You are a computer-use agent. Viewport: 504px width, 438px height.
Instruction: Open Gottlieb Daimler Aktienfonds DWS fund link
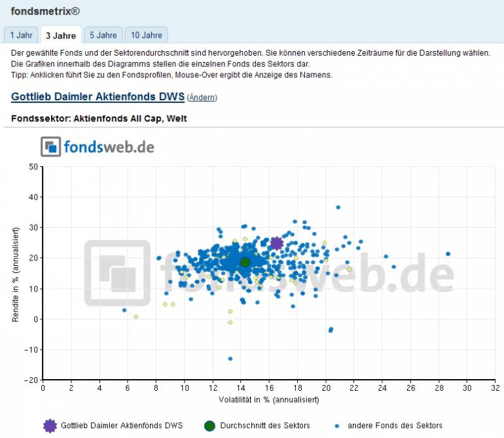click(98, 96)
